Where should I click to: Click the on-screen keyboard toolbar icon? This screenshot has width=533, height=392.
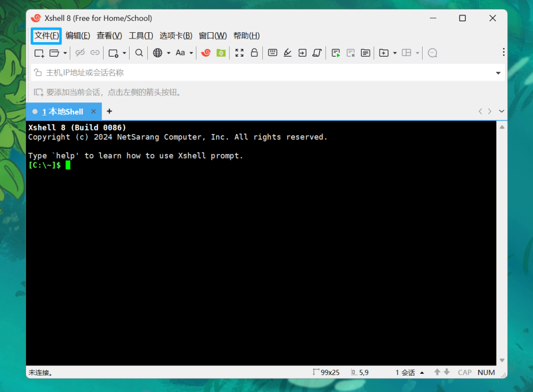pos(272,53)
